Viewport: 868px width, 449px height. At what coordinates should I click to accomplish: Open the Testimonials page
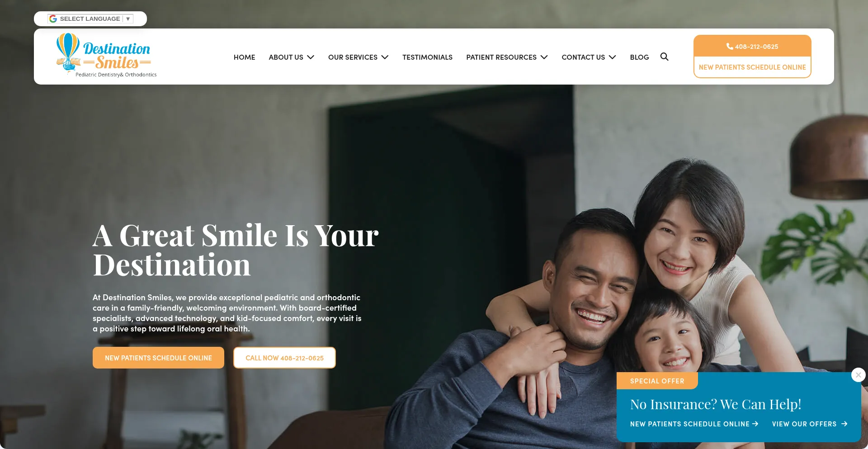(x=427, y=57)
